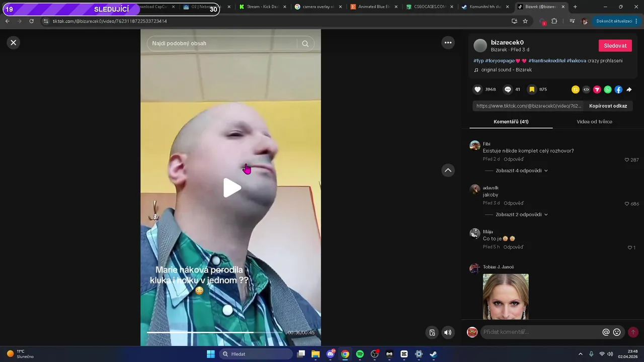644x362 pixels.
Task: Reply to Mája's comment via Odpověď
Action: pyautogui.click(x=513, y=247)
